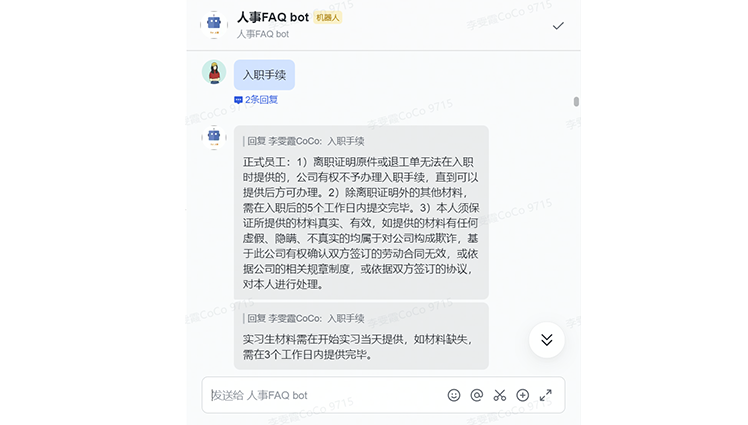The height and width of the screenshot is (425, 748).
Task: Click the 机器人 tag badge
Action: point(328,18)
